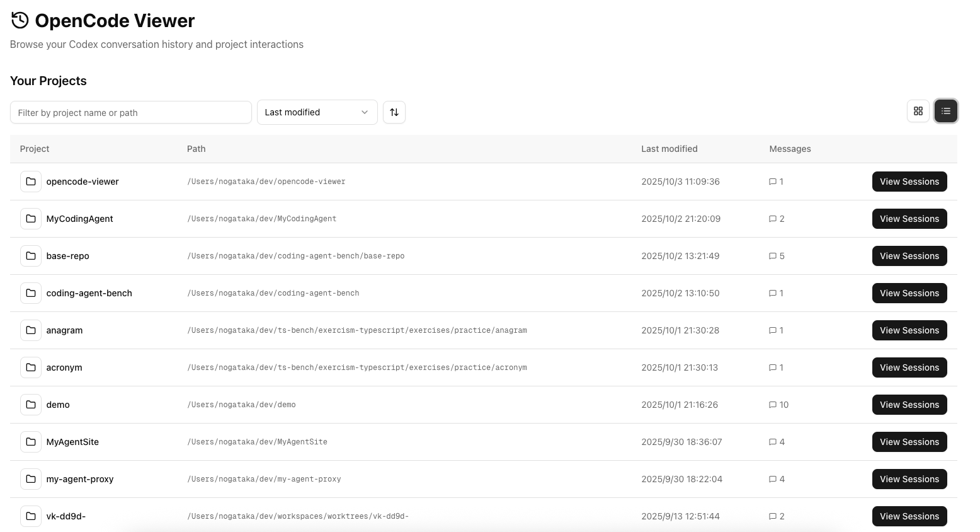The image size is (980, 532).
Task: Toggle sort direction arrows button
Action: click(x=394, y=112)
